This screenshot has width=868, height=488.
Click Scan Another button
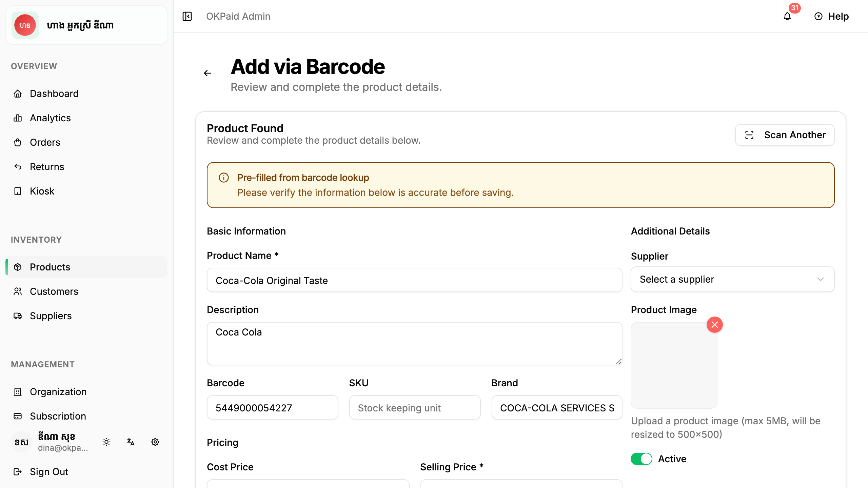[785, 135]
